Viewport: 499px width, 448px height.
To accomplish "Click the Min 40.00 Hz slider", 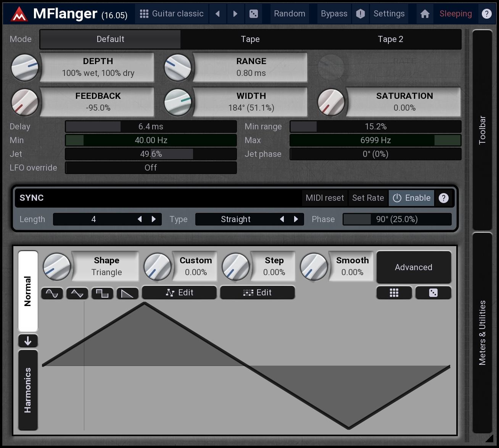I will click(x=151, y=140).
